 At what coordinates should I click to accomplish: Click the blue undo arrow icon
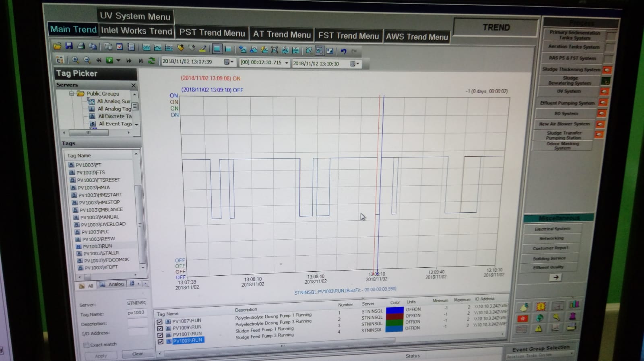(x=343, y=51)
